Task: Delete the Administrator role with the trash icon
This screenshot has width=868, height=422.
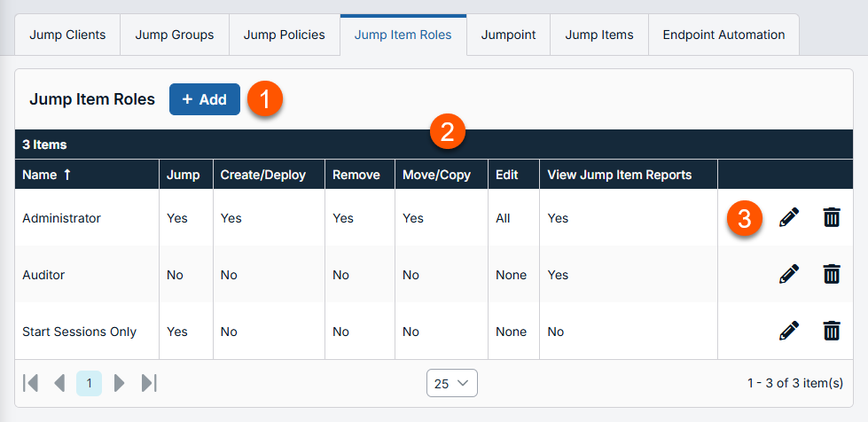Action: pos(832,218)
